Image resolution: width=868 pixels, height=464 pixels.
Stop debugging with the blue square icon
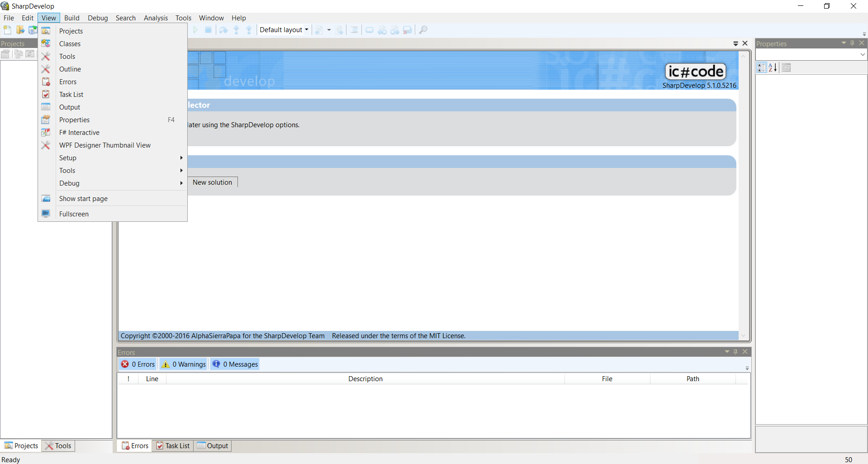209,30
